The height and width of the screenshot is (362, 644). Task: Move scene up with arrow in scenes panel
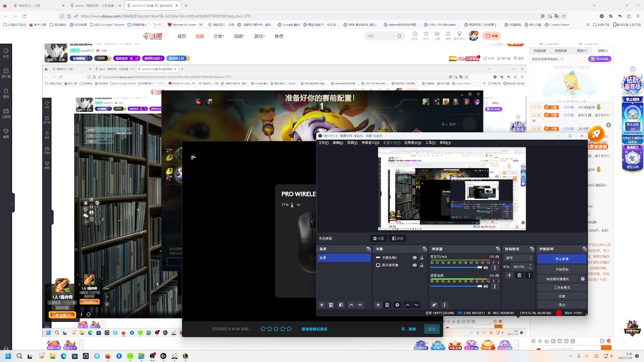[x=351, y=305]
